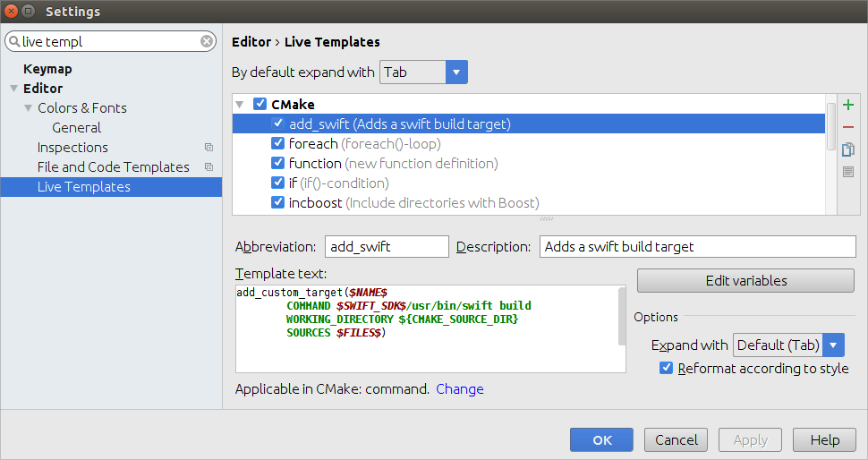
Task: Click the restore defaults icon below the copy icon
Action: pyautogui.click(x=848, y=172)
